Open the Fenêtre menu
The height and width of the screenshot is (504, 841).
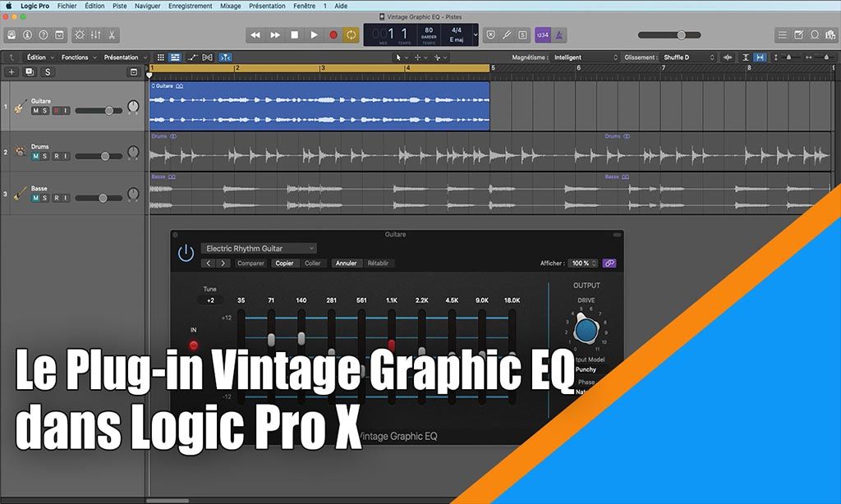[305, 6]
